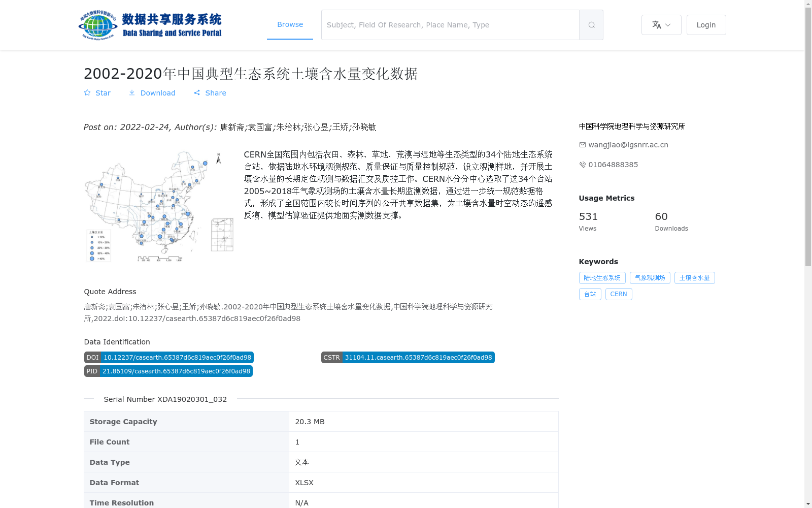This screenshot has height=508, width=812.
Task: Click the phone number 01064888385
Action: (613, 165)
